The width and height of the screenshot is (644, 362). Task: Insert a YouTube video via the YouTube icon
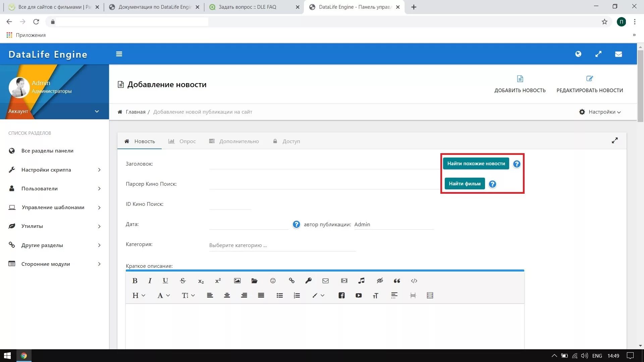point(359,295)
